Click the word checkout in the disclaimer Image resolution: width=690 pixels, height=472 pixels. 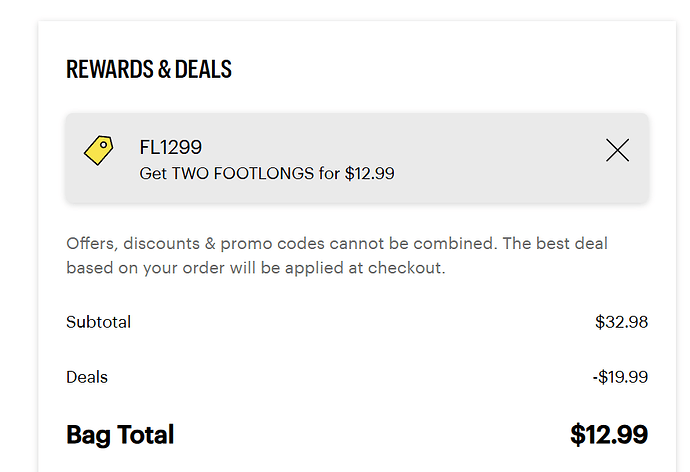(x=410, y=268)
